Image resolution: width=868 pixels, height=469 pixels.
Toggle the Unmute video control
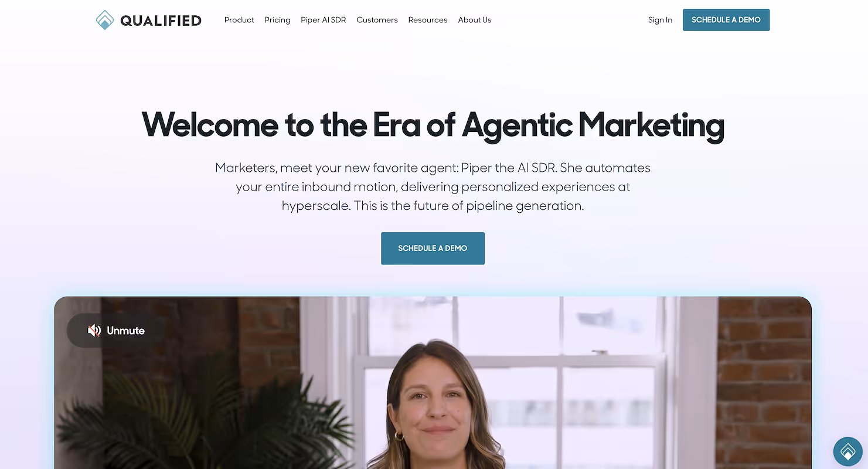(x=115, y=331)
